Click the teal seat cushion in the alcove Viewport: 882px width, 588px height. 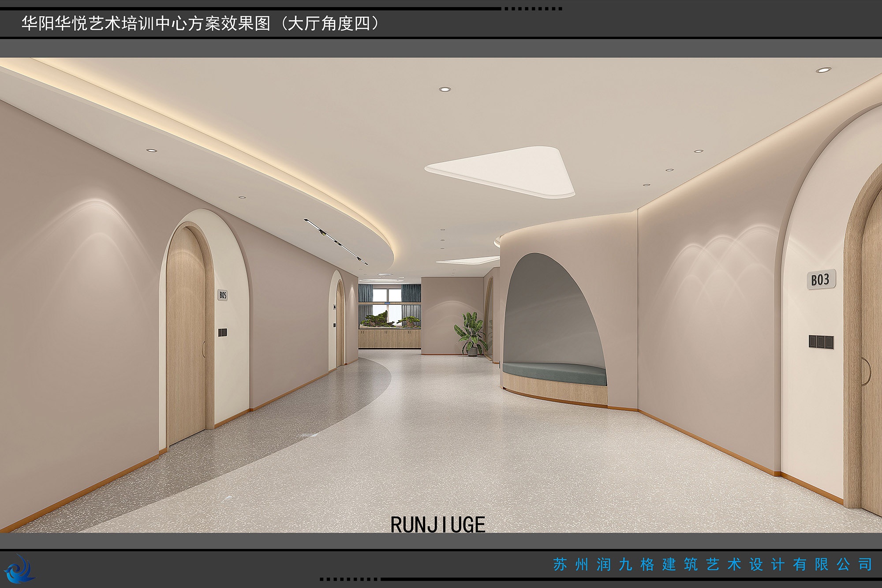pos(555,373)
